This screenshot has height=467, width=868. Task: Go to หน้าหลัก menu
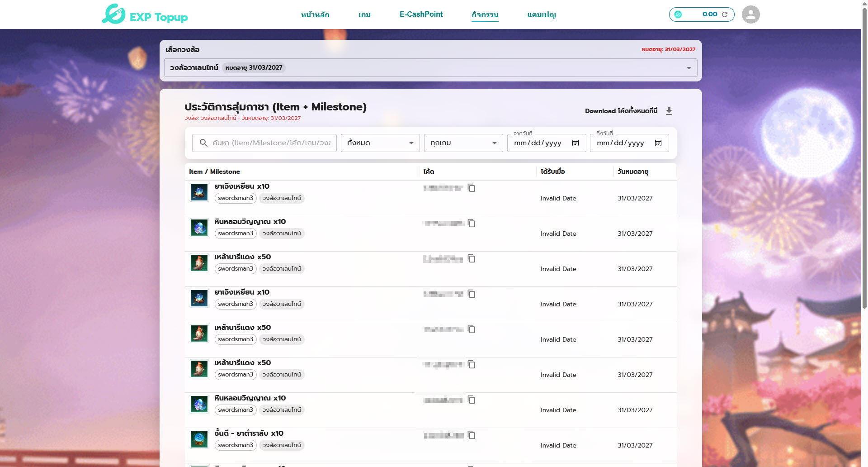[315, 14]
